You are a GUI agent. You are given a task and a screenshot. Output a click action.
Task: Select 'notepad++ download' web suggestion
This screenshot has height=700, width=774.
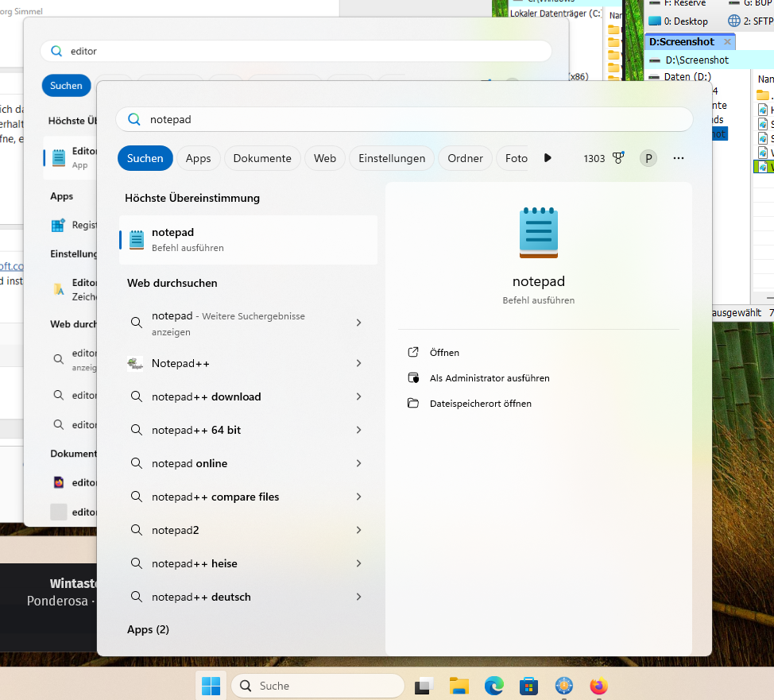(x=207, y=397)
